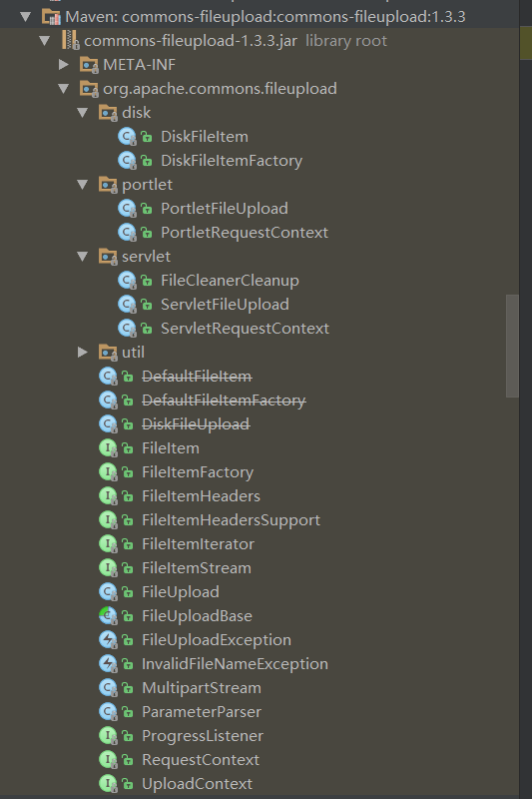Click the class icon beside ServletFileUpload
Image resolution: width=532 pixels, height=799 pixels.
(x=127, y=305)
